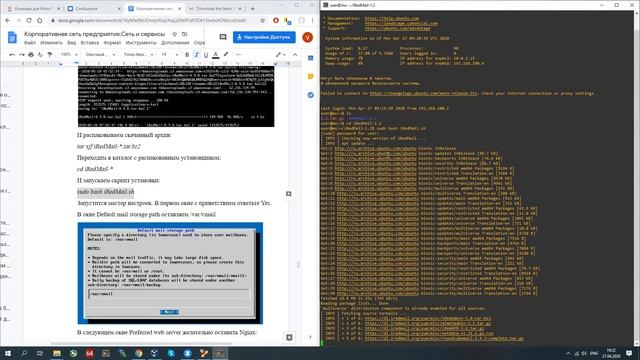Open a new browser tab
Image resolution: width=640 pixels, height=360 pixels.
coord(253,8)
